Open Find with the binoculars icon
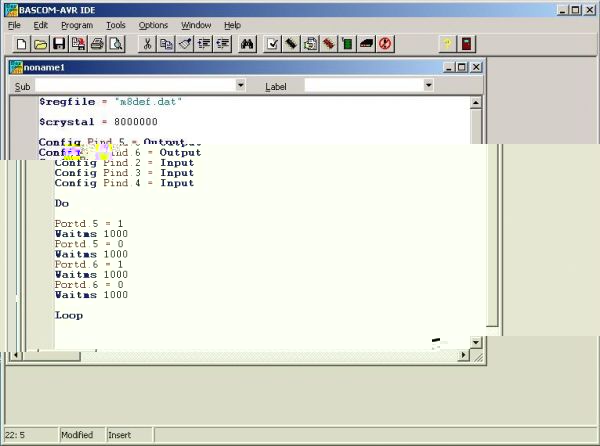Screen dimensions: 600x446 coord(248,44)
